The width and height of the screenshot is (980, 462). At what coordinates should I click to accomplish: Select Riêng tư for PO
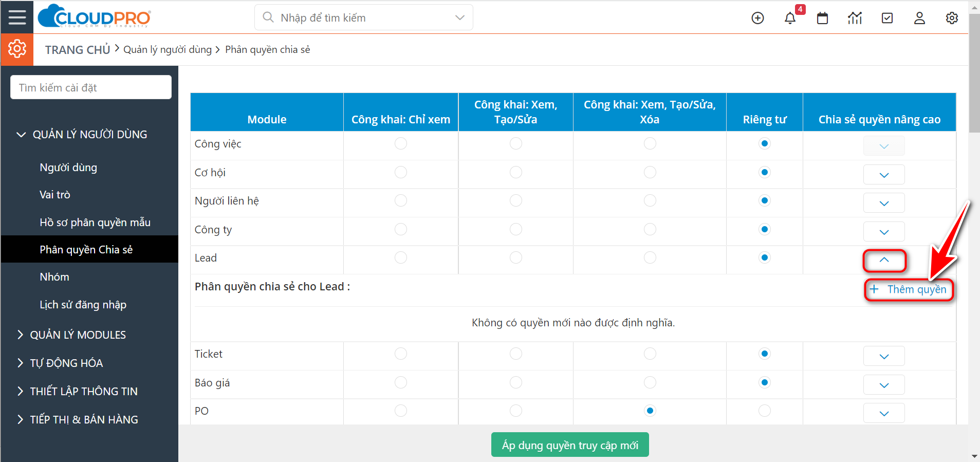tap(765, 411)
